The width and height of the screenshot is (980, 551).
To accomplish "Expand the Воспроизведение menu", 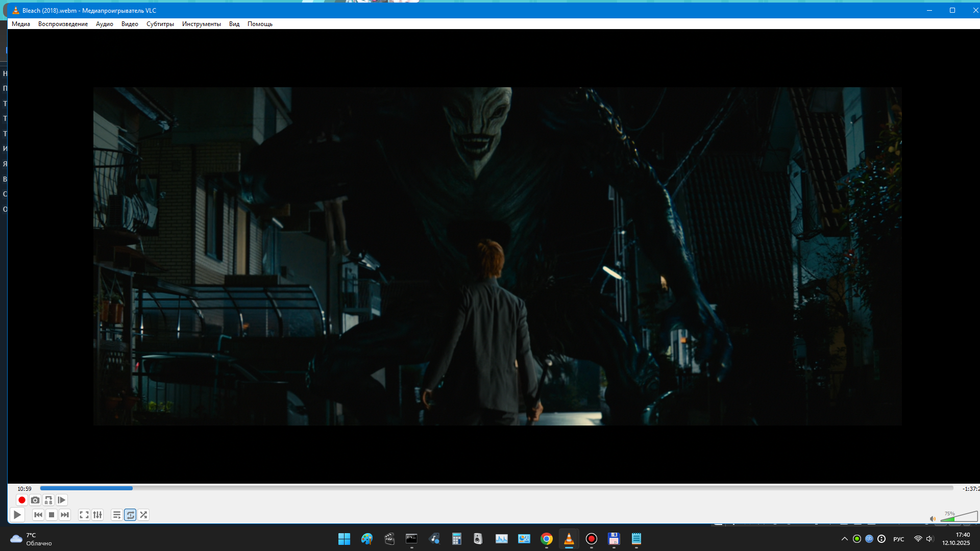I will [x=63, y=24].
